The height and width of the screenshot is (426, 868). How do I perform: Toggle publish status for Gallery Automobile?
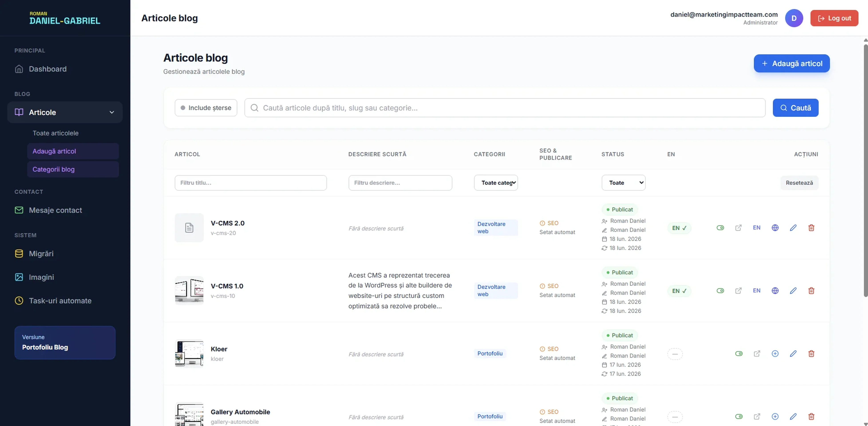point(739,417)
